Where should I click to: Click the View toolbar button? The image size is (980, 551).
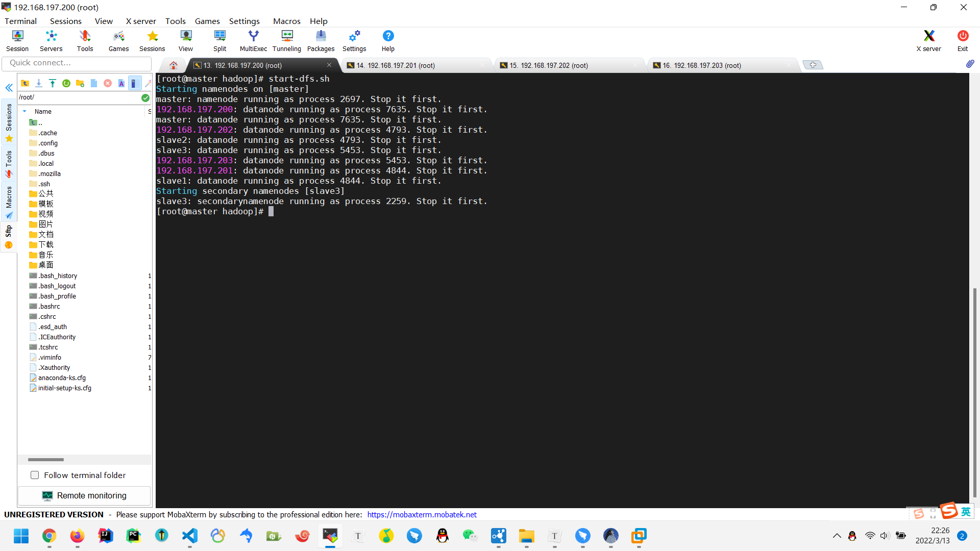tap(186, 41)
